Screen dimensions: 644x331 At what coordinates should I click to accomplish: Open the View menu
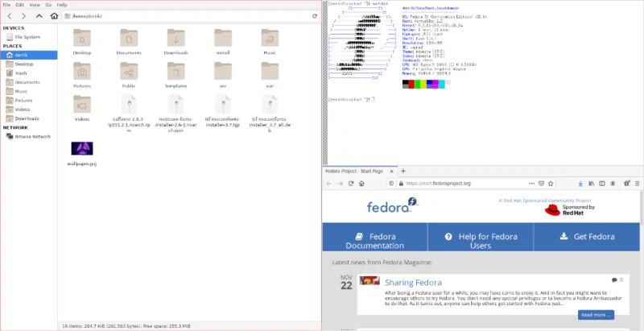35,5
